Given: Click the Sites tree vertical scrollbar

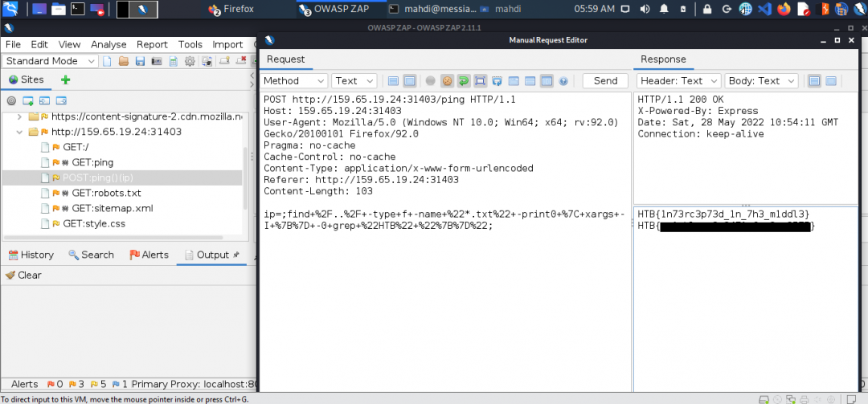Looking at the screenshot, I should (244, 178).
